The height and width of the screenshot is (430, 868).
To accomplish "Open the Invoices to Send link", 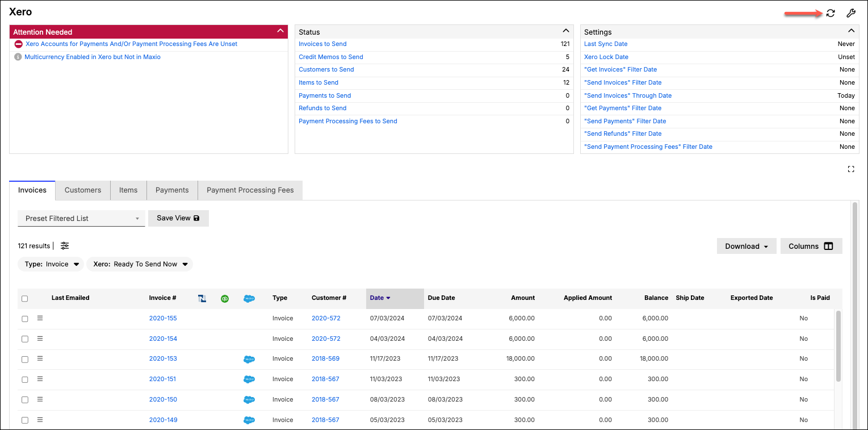I will tap(322, 44).
